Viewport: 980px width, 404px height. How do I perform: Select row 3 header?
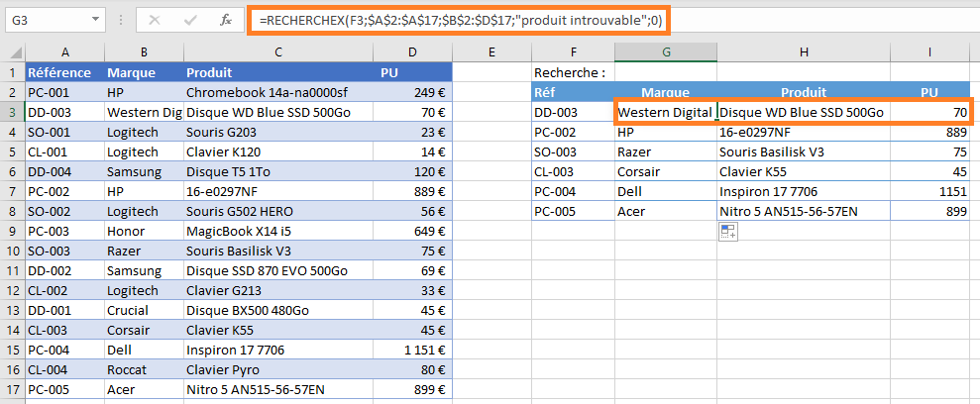click(13, 113)
